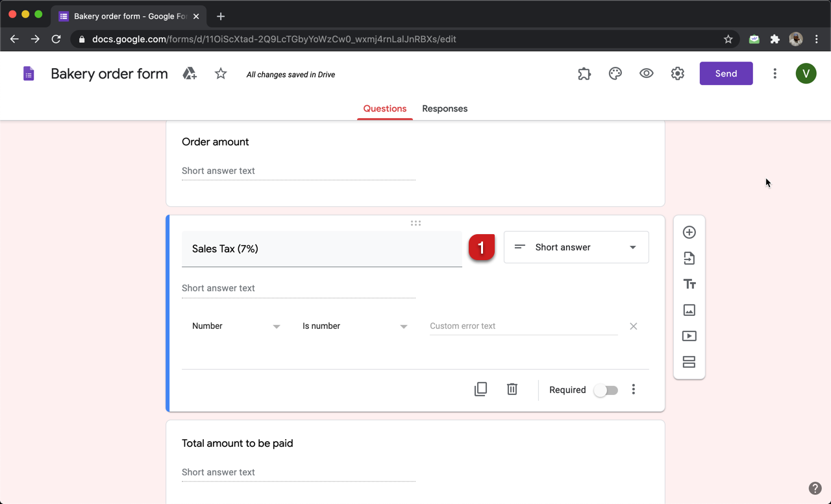Click the Add image icon

(689, 310)
